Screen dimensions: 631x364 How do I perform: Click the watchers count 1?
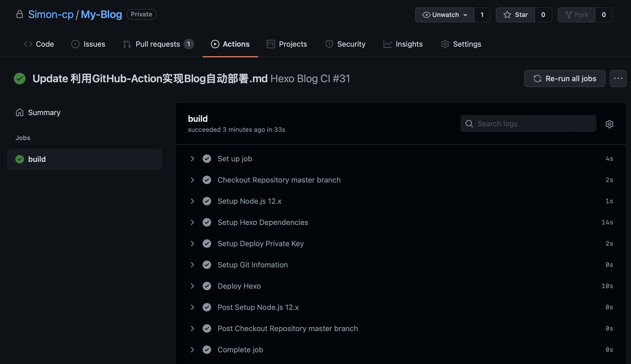(x=482, y=15)
